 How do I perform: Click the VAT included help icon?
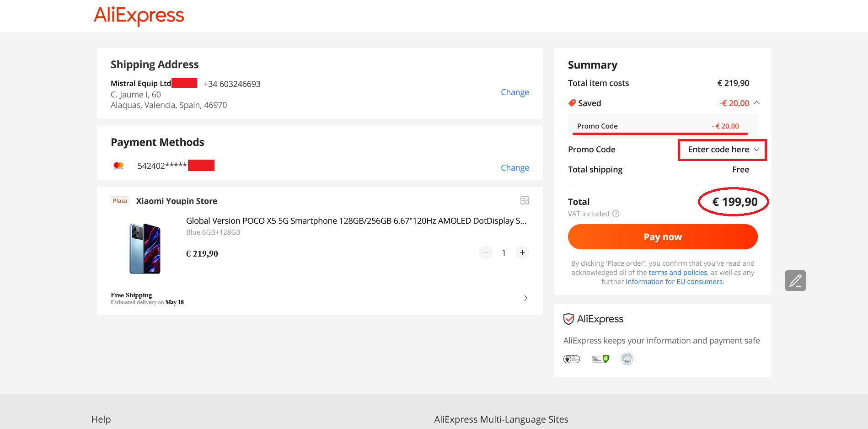coord(616,214)
